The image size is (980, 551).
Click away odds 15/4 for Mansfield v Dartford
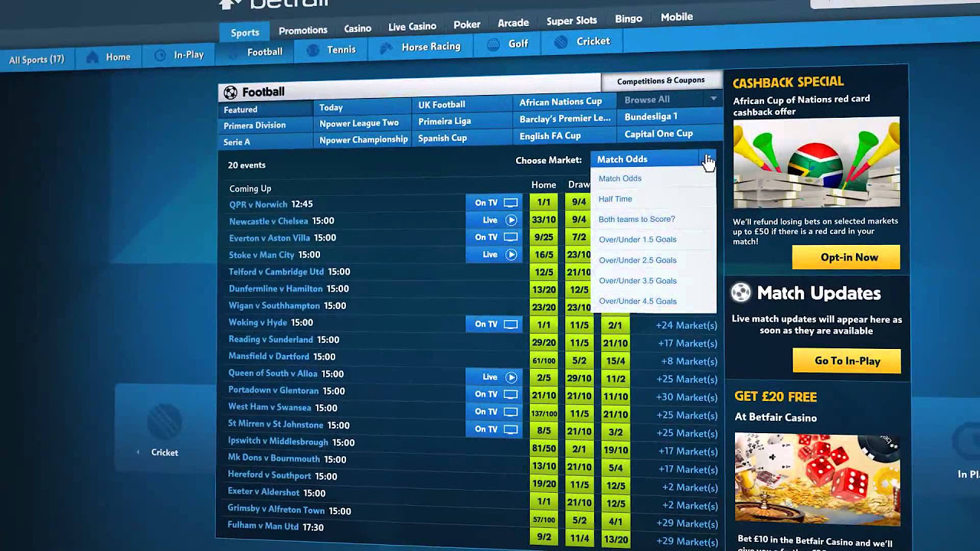tap(615, 361)
